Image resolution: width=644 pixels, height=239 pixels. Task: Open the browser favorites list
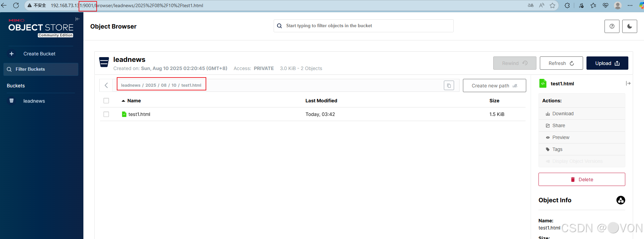click(x=593, y=5)
